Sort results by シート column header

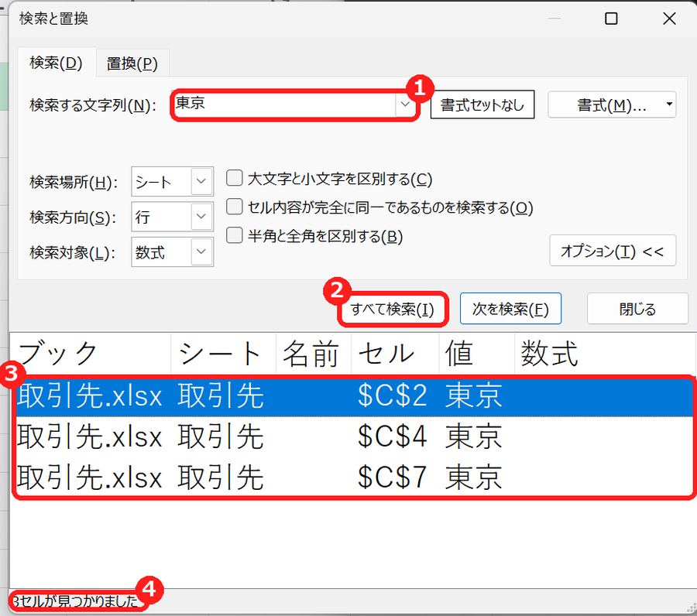(224, 354)
